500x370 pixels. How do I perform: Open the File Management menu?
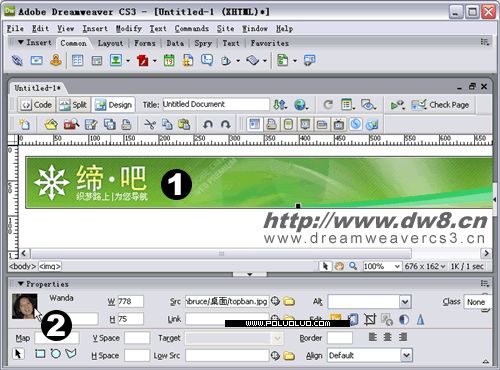pos(280,105)
